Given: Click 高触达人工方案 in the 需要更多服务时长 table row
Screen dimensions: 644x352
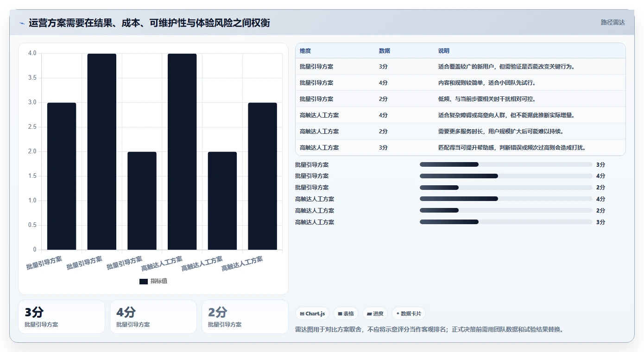Looking at the screenshot, I should coord(319,132).
